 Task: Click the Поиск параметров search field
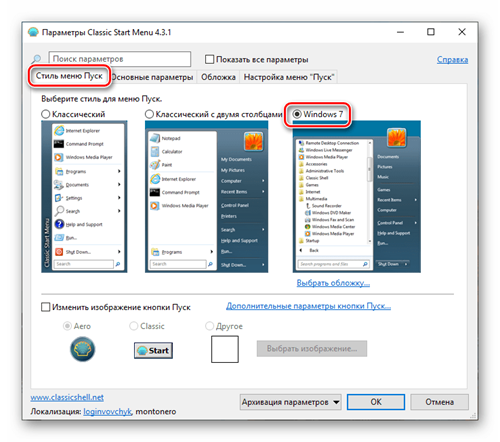pos(120,59)
